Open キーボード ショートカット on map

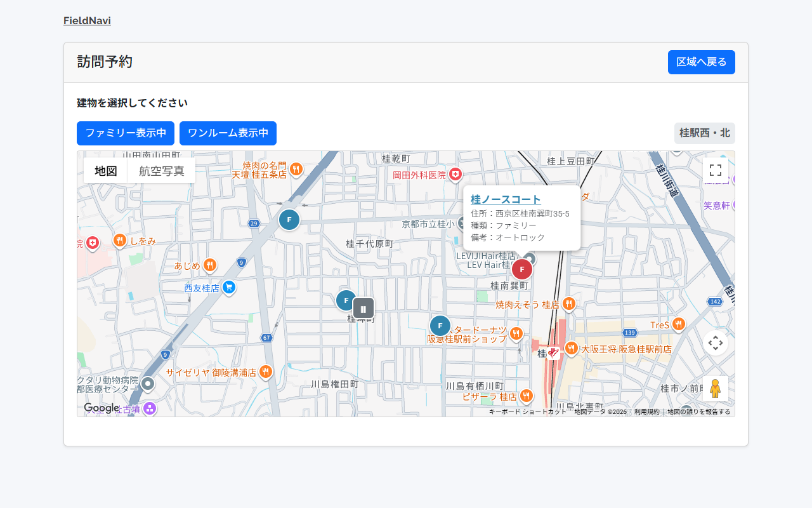point(527,412)
